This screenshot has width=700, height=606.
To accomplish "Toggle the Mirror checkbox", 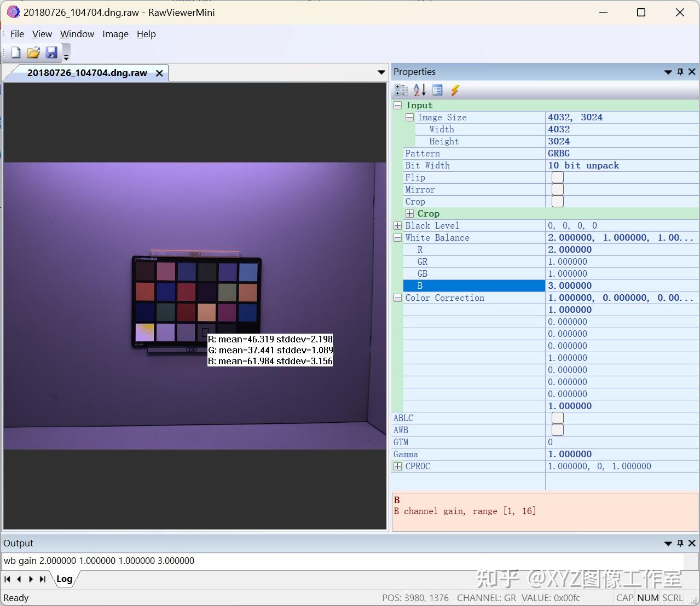I will (x=557, y=189).
